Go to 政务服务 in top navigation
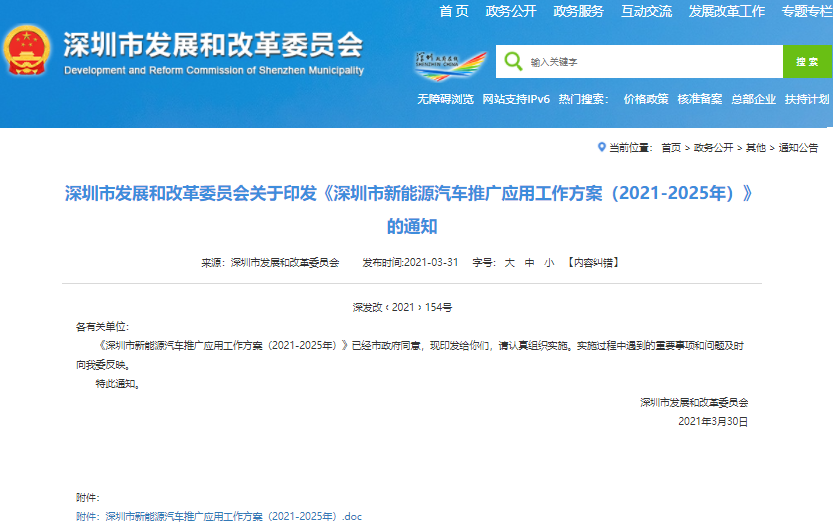 pos(578,11)
